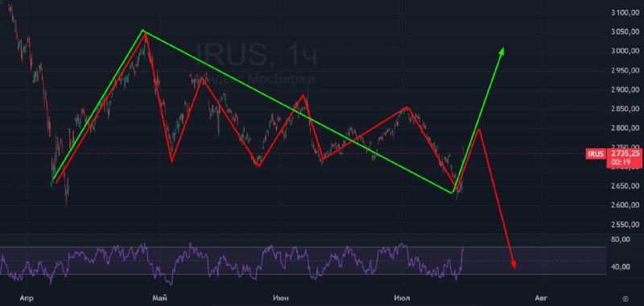Click the 3 050,00 price axis label
The width and height of the screenshot is (644, 306).
625,32
